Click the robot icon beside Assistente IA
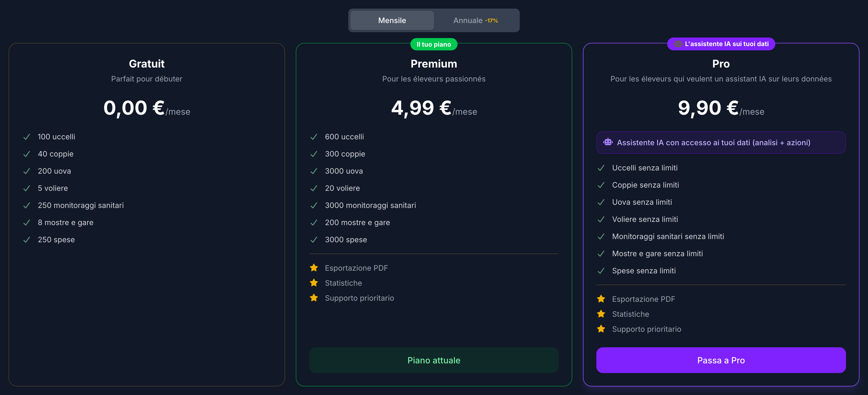Image resolution: width=868 pixels, height=395 pixels. pos(608,142)
